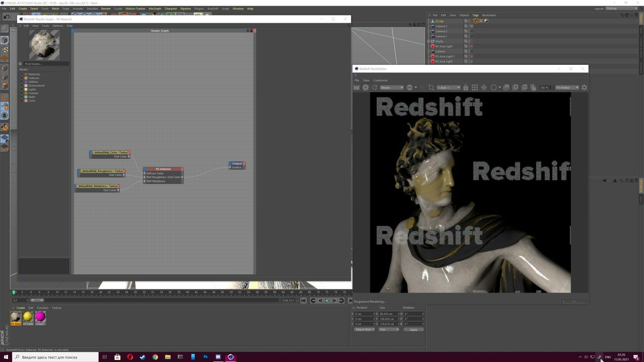
Task: Open the Create menu in Material Manager
Action: click(x=21, y=308)
